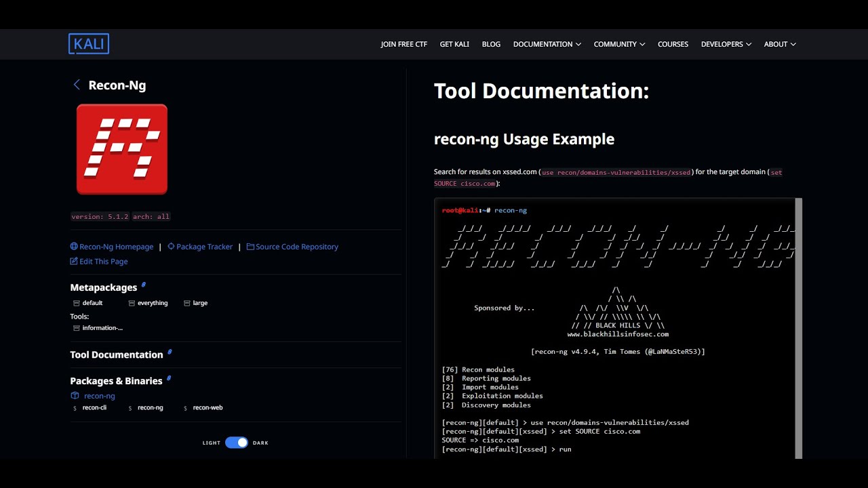Click the archive icon next to large metapackage
868x488 pixels.
(x=187, y=303)
